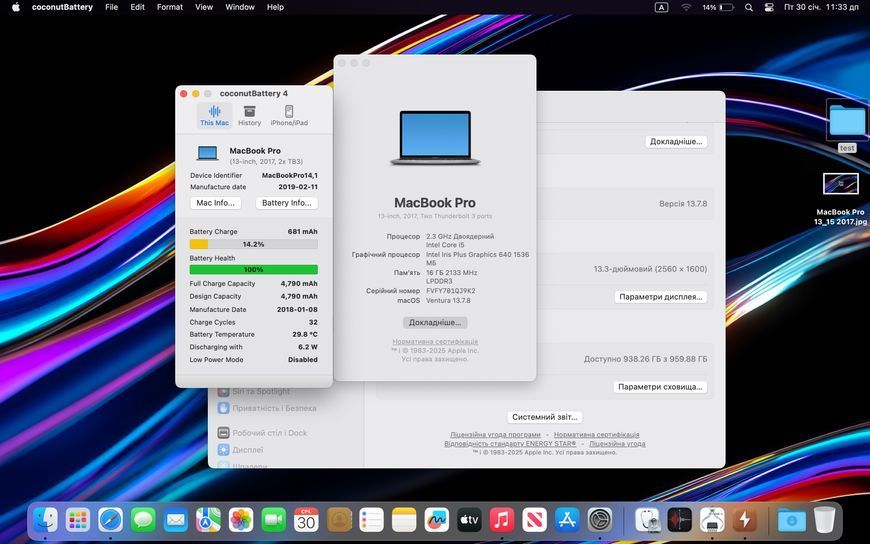
Task: Open Freeform from the Dock
Action: coord(437,520)
